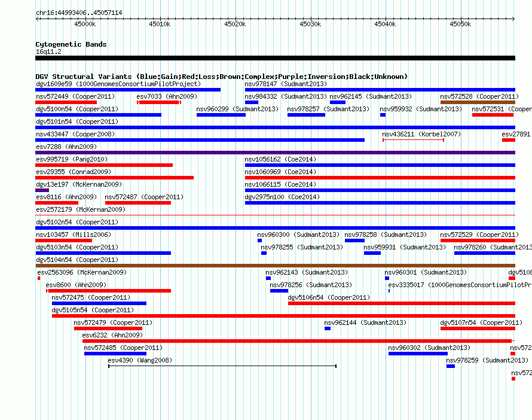This screenshot has height=420, width=532.
Task: Click the esv7033 (Ahn2009) red feature
Action: [x=159, y=102]
